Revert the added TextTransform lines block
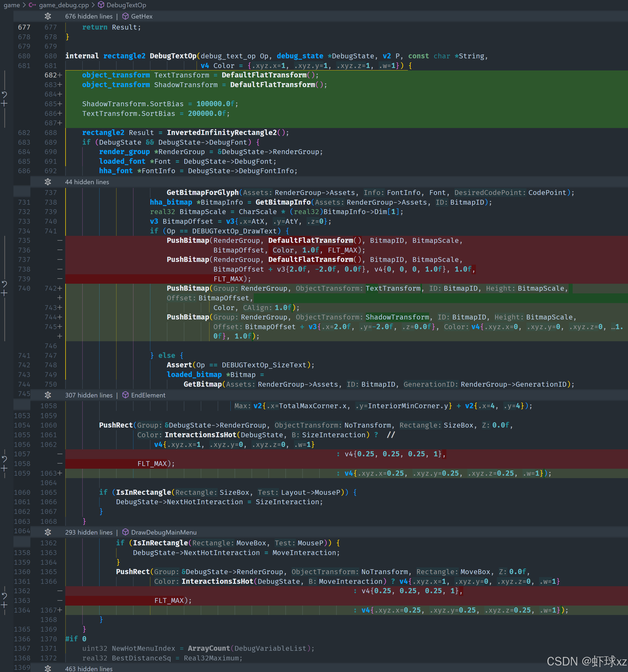 (x=4, y=94)
